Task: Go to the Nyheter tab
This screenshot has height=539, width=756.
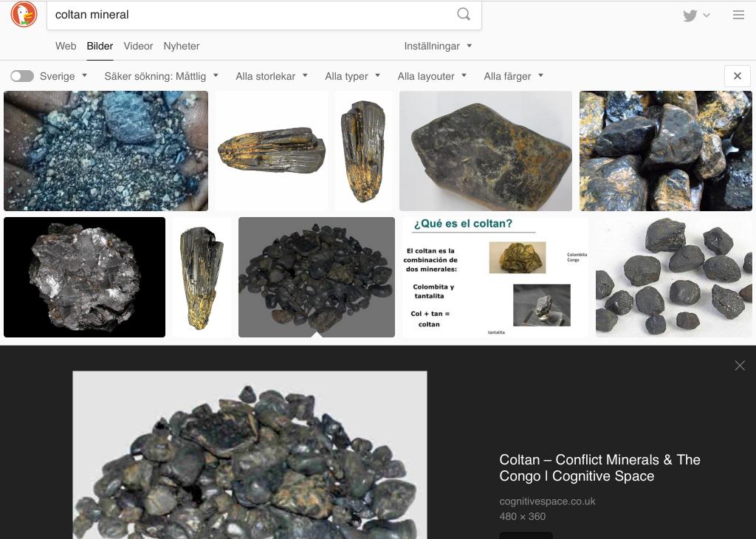Action: (x=182, y=46)
